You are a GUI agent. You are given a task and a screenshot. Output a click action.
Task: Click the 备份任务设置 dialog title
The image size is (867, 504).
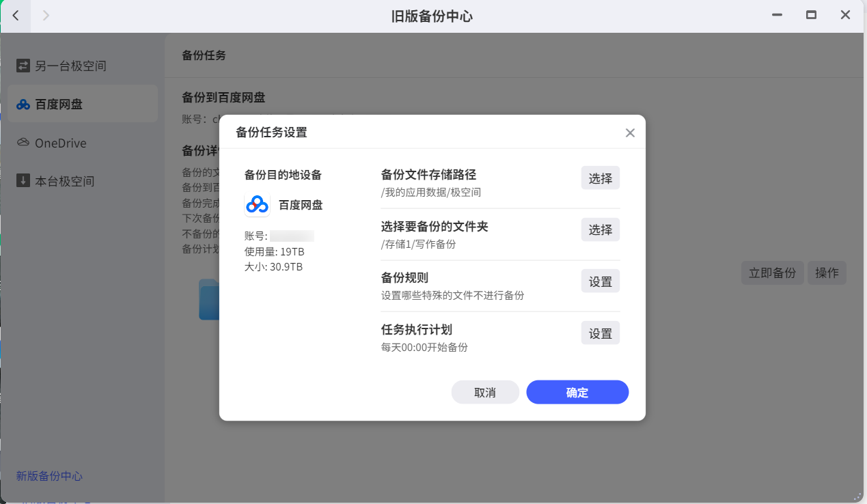point(271,132)
